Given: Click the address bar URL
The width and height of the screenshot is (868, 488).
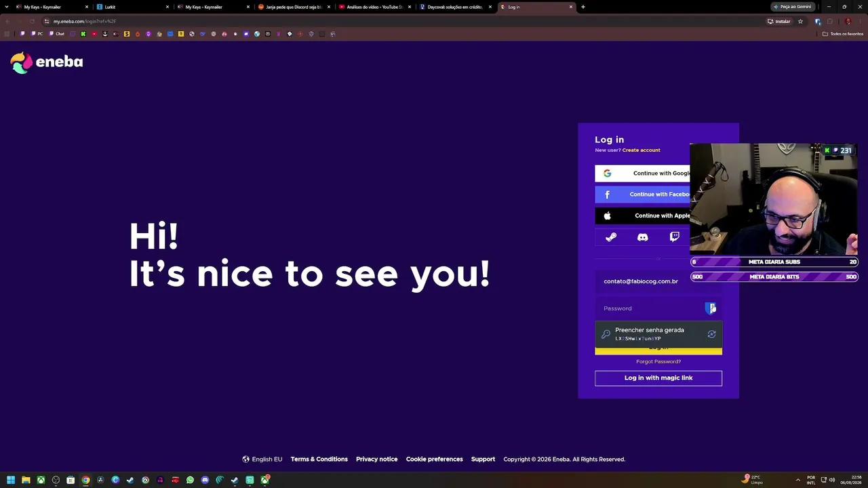Looking at the screenshot, I should click(x=85, y=21).
